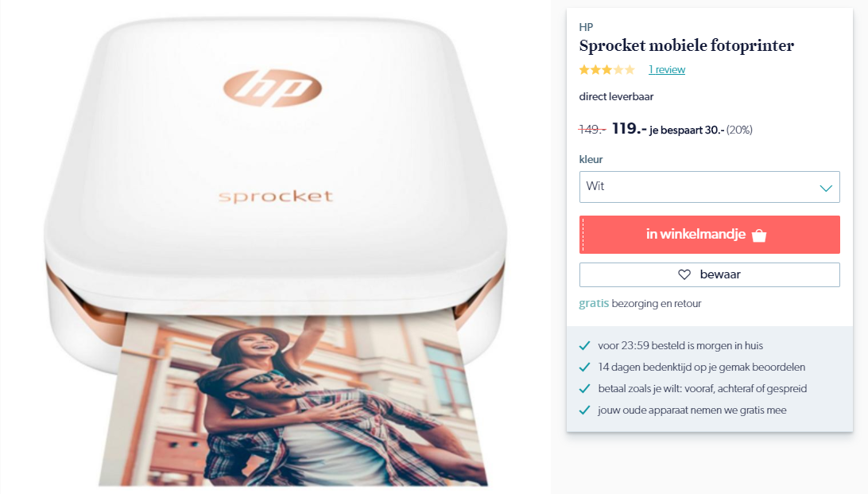
Task: Click the shopping basket icon
Action: click(759, 235)
